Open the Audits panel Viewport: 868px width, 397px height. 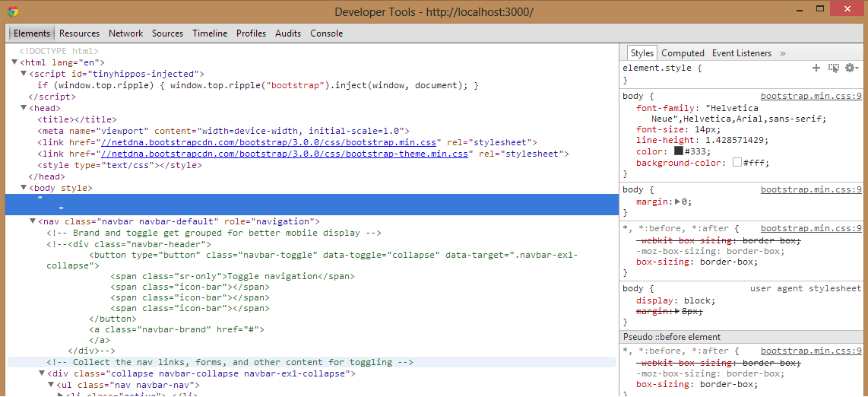tap(288, 33)
